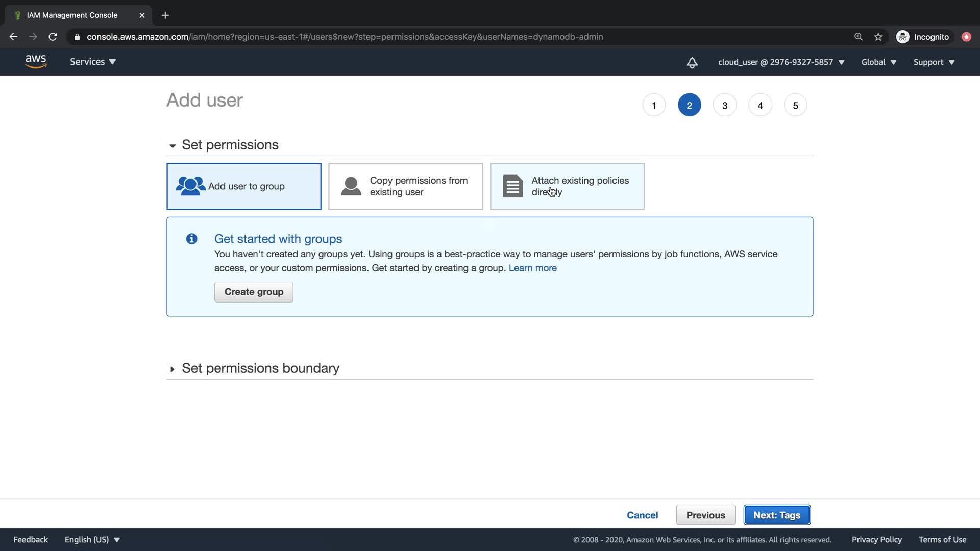Bookmark page with star icon
Screen dimensions: 980x551
[x=878, y=37]
